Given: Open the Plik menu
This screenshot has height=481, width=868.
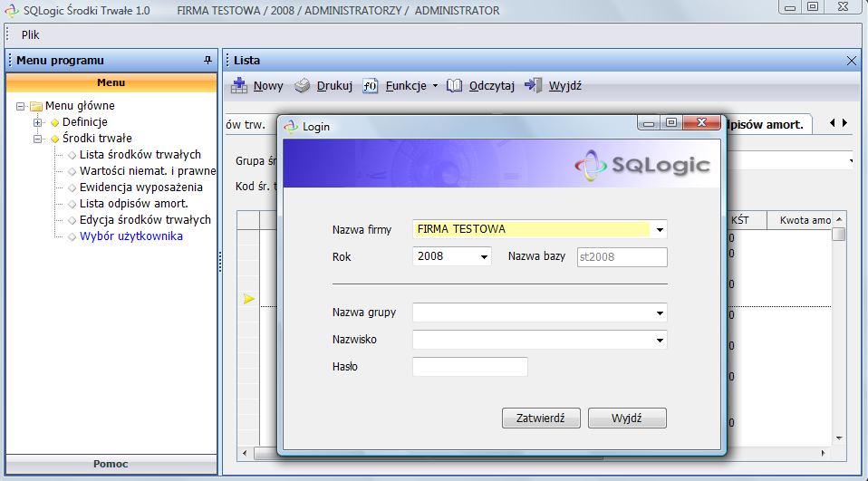Looking at the screenshot, I should (31, 34).
